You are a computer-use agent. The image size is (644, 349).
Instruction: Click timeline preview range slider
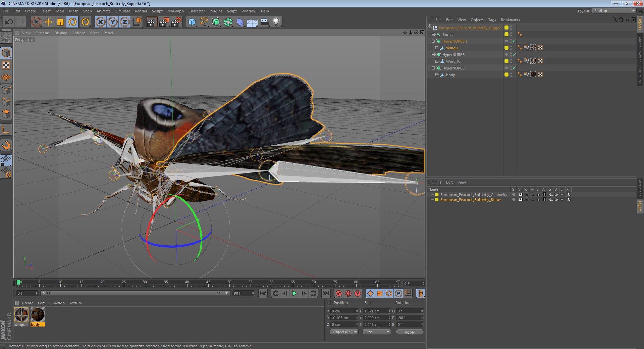coord(135,293)
